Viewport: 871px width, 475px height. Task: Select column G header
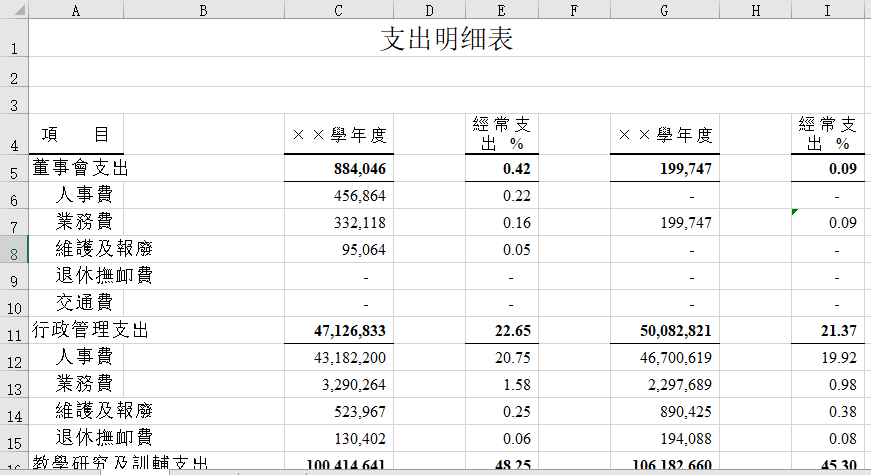pyautogui.click(x=664, y=10)
